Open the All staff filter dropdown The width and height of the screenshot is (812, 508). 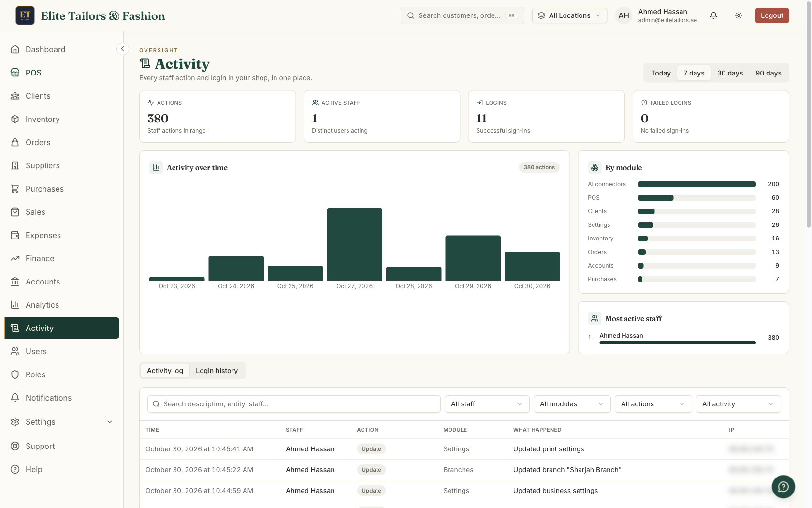coord(487,404)
